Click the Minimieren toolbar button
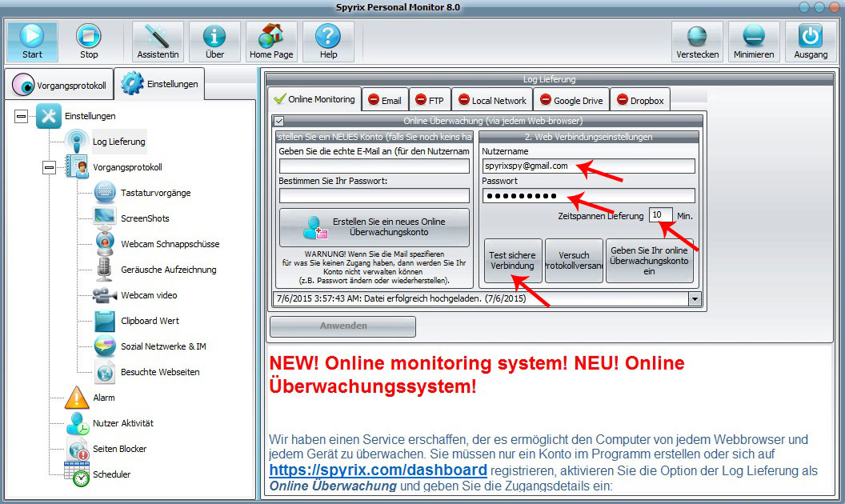The width and height of the screenshot is (845, 504). click(754, 42)
